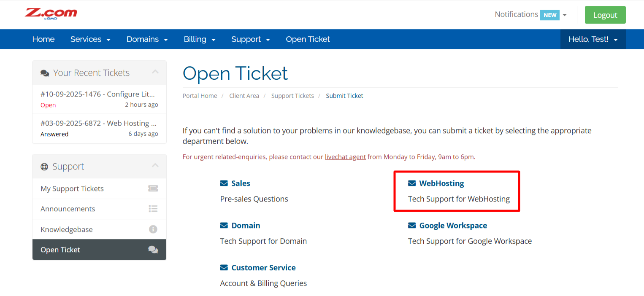Click the Google Workspace envelope icon
Image resolution: width=644 pixels, height=296 pixels.
click(412, 226)
